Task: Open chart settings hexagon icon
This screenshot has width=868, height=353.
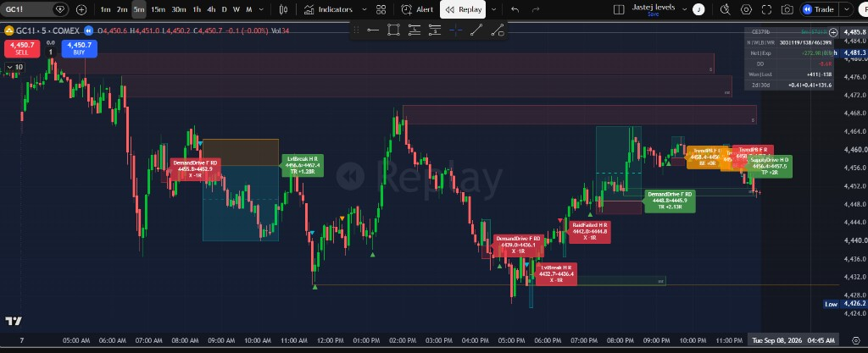Action: pyautogui.click(x=746, y=9)
